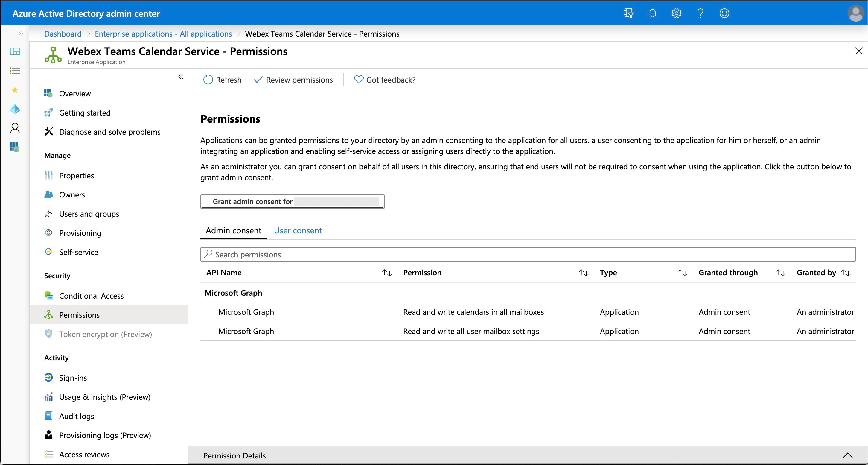Open Diagnose and solve problems
The image size is (868, 465).
109,132
